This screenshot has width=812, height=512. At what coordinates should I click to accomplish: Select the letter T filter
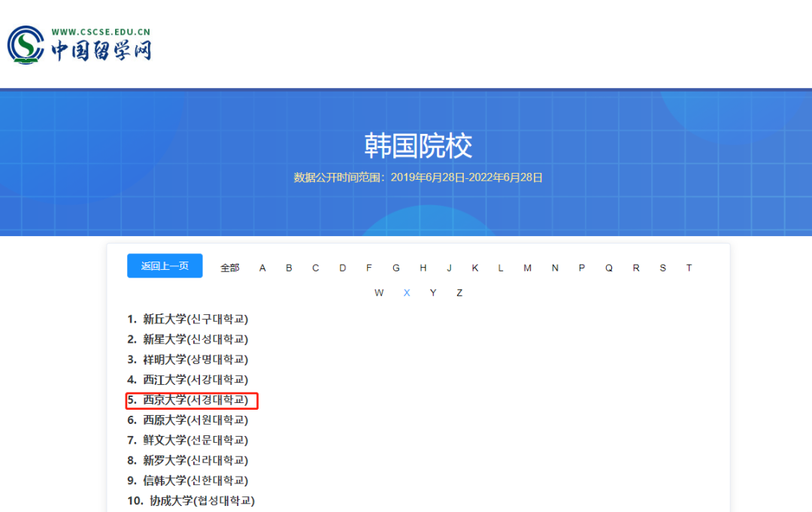[x=689, y=267]
